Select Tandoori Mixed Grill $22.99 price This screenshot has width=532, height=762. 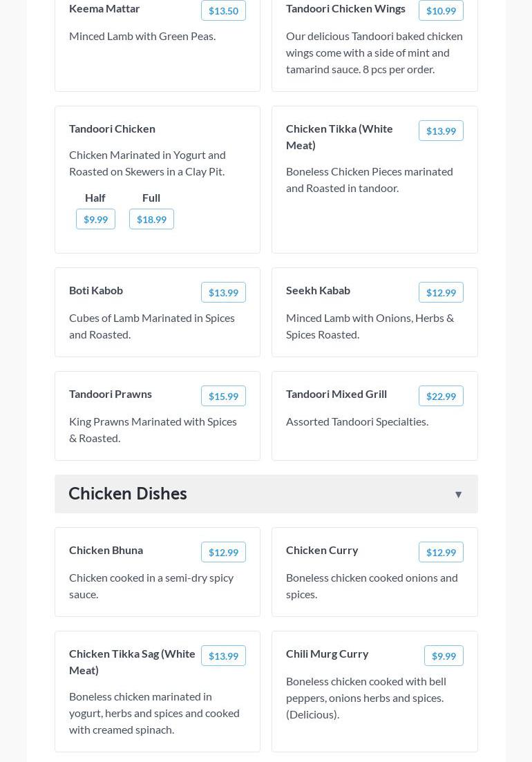tap(441, 396)
